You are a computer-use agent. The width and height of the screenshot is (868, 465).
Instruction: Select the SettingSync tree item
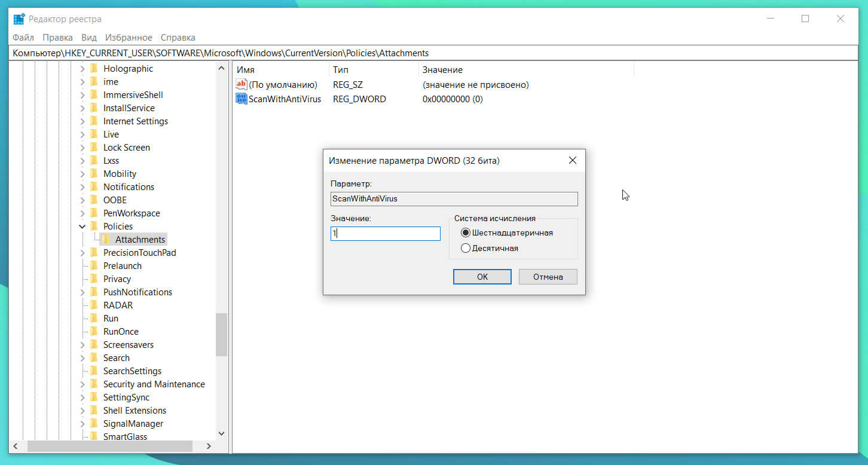(126, 397)
